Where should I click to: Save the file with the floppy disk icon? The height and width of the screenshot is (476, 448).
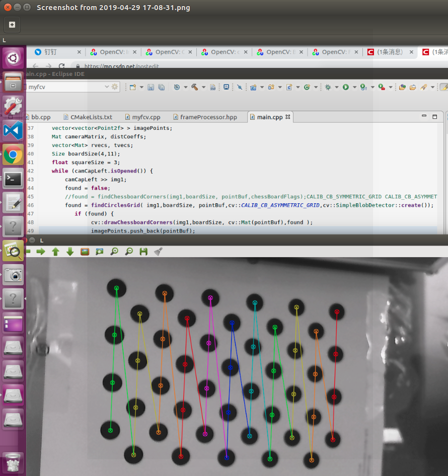pyautogui.click(x=151, y=87)
